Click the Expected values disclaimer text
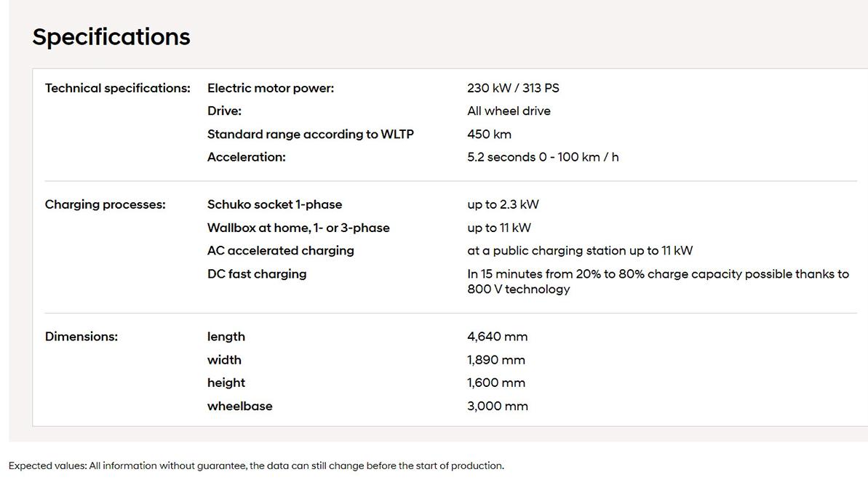Image resolution: width=868 pixels, height=488 pixels. click(x=256, y=466)
